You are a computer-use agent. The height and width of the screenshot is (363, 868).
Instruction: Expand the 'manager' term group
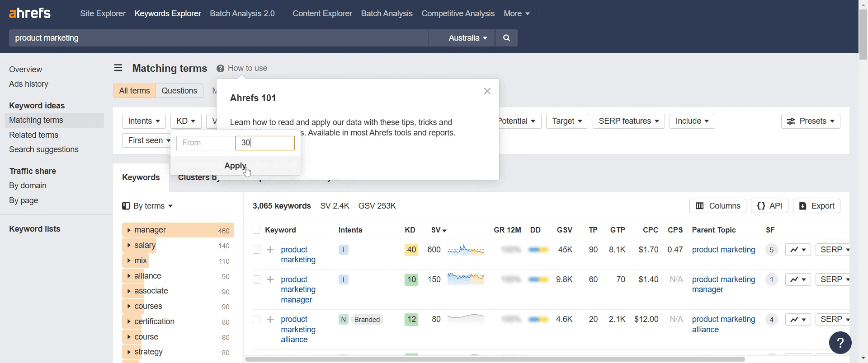[129, 230]
